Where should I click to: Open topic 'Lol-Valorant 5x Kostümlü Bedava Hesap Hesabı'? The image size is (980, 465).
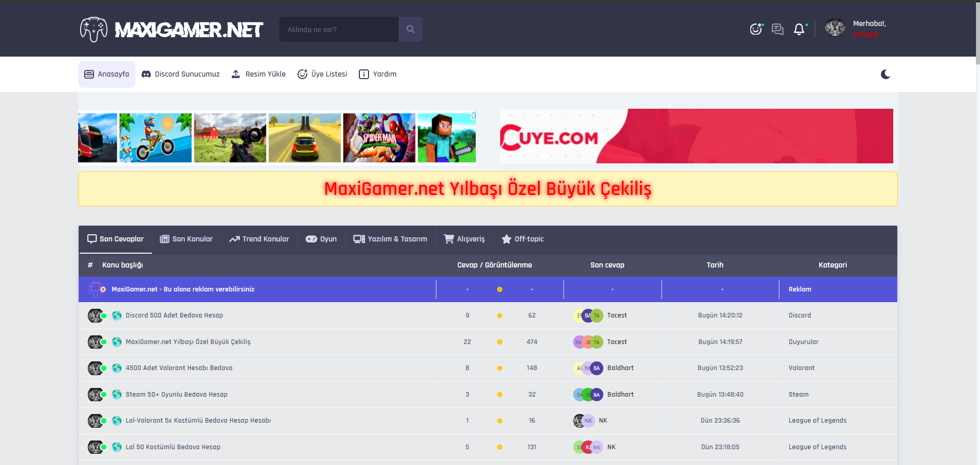[199, 421]
